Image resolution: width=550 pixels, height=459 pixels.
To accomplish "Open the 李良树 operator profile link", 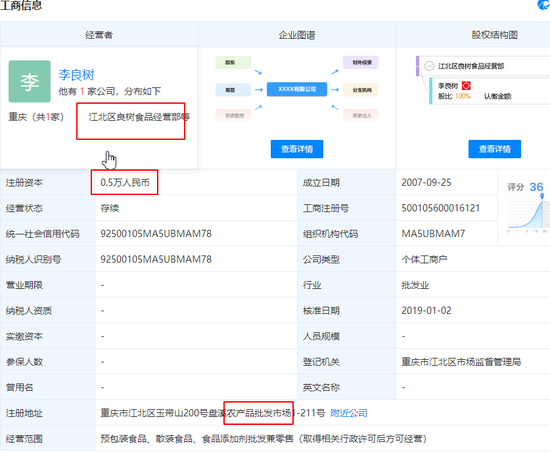I will (76, 75).
